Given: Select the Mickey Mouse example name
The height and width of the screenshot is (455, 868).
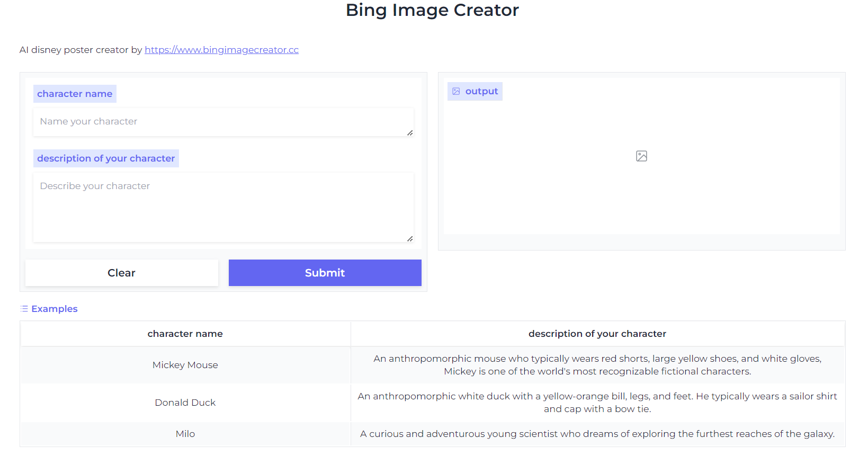Looking at the screenshot, I should [185, 365].
